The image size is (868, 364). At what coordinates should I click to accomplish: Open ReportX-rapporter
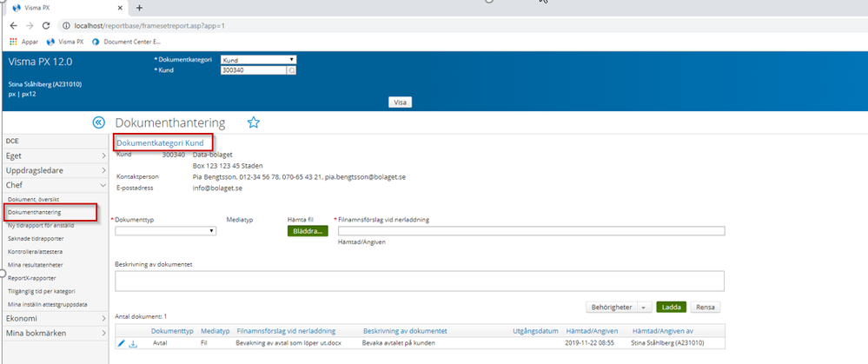pos(31,278)
